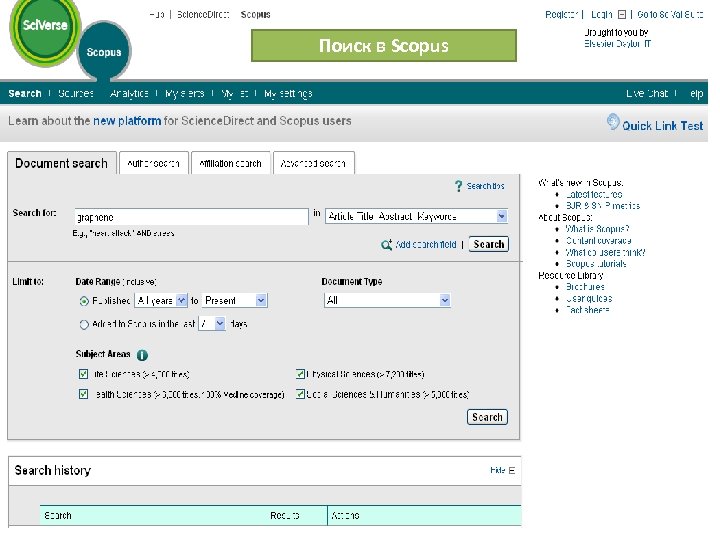Click the Add search field link
Image resolution: width=720 pixels, height=540 pixels.
tap(426, 245)
